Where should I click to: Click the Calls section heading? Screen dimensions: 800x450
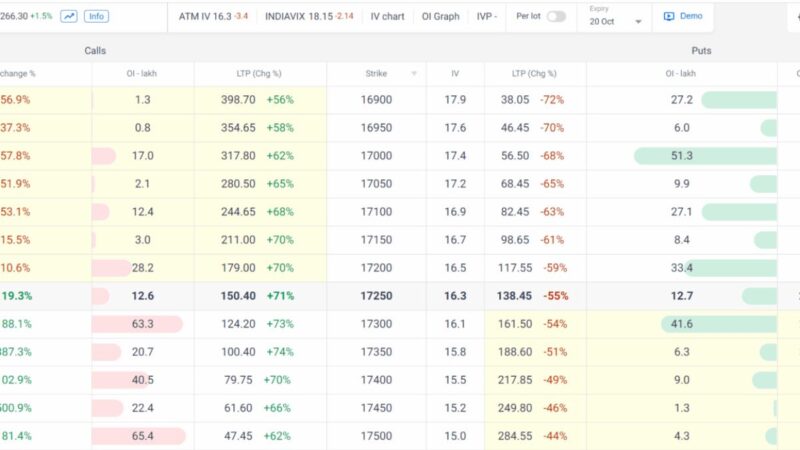[95, 51]
